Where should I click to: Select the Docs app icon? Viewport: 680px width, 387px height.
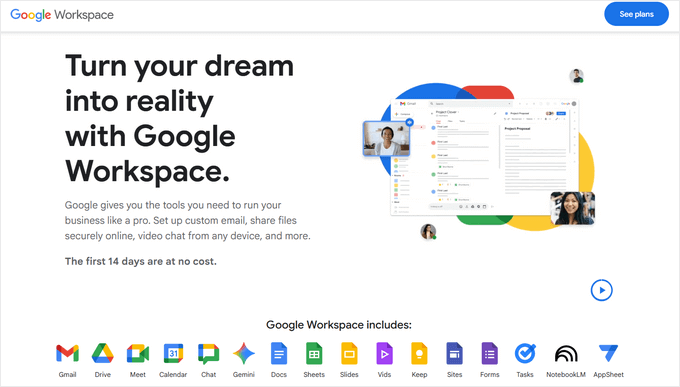pyautogui.click(x=279, y=353)
